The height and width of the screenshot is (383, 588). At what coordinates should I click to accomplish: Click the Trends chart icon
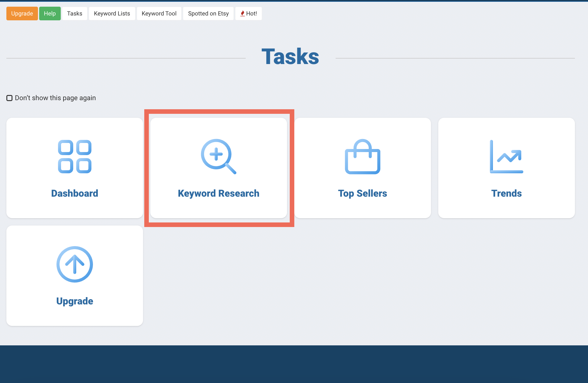pos(506,157)
